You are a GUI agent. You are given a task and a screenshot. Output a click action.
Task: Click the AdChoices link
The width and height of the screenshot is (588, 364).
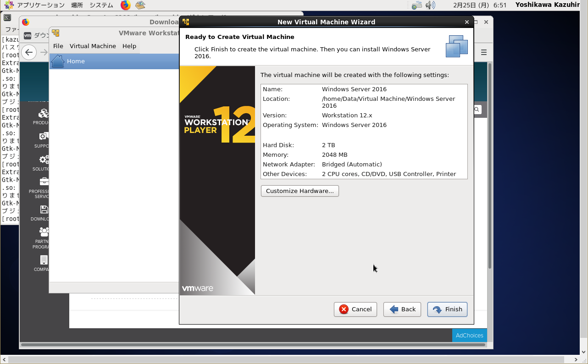tap(469, 335)
